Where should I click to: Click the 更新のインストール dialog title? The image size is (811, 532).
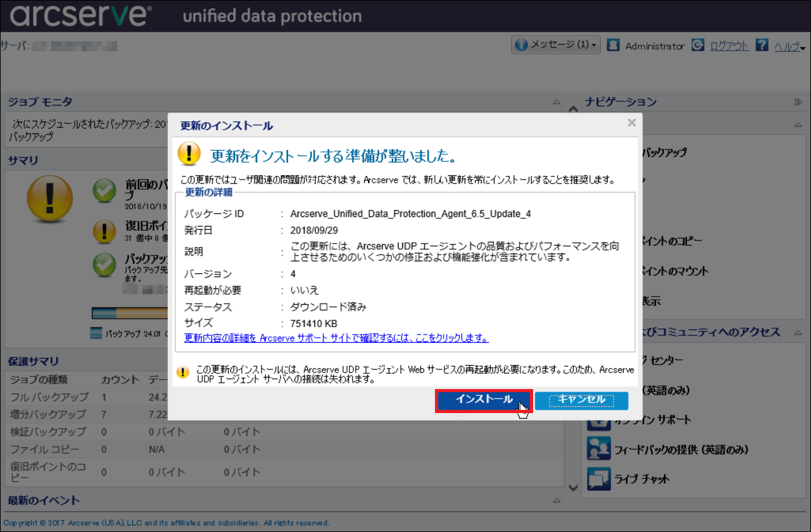pos(227,125)
